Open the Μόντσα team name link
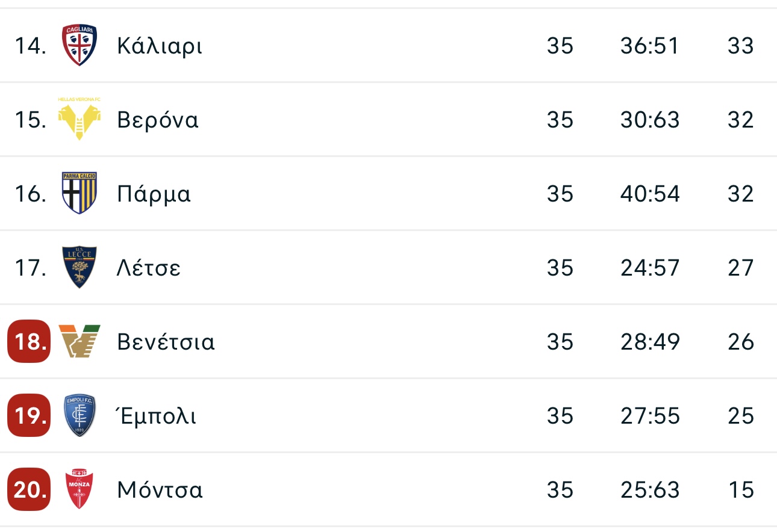Screen dimensions: 777x532 pyautogui.click(x=160, y=490)
